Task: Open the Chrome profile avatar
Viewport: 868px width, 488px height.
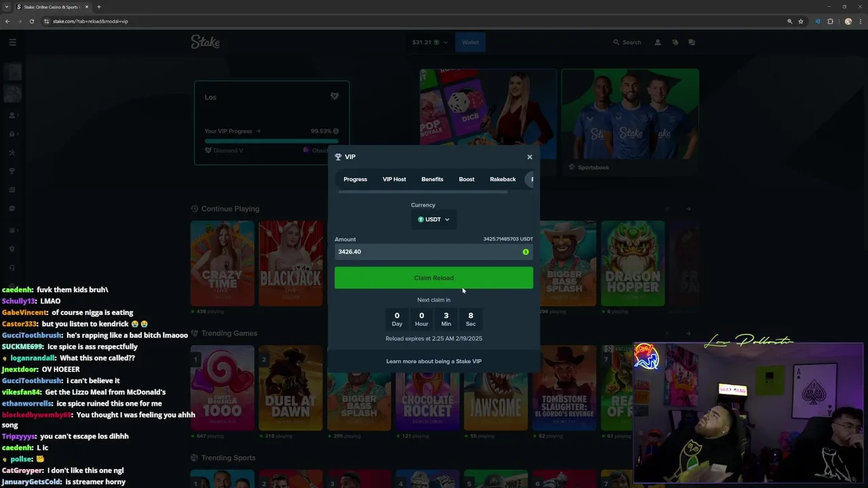Action: pyautogui.click(x=848, y=21)
